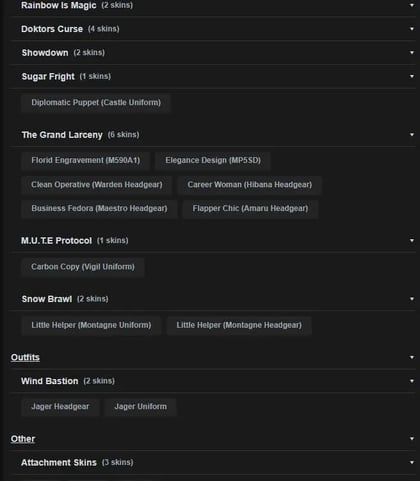The image size is (420, 481).
Task: Select Florid Engravement M590A1 skin
Action: click(86, 160)
